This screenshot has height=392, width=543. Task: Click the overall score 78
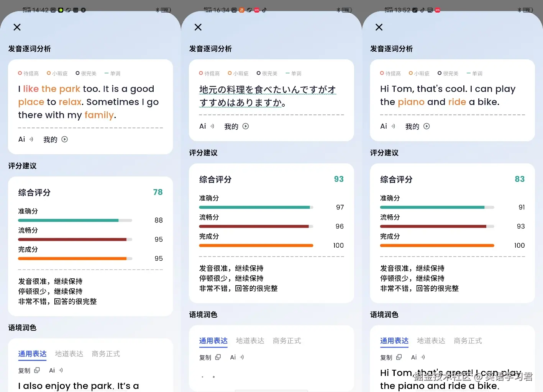158,192
